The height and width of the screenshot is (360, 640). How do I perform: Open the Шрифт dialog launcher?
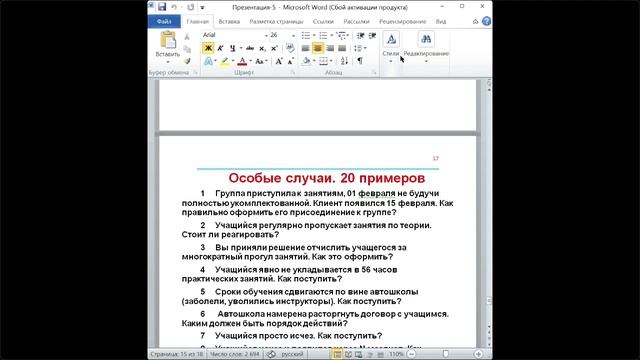point(293,73)
